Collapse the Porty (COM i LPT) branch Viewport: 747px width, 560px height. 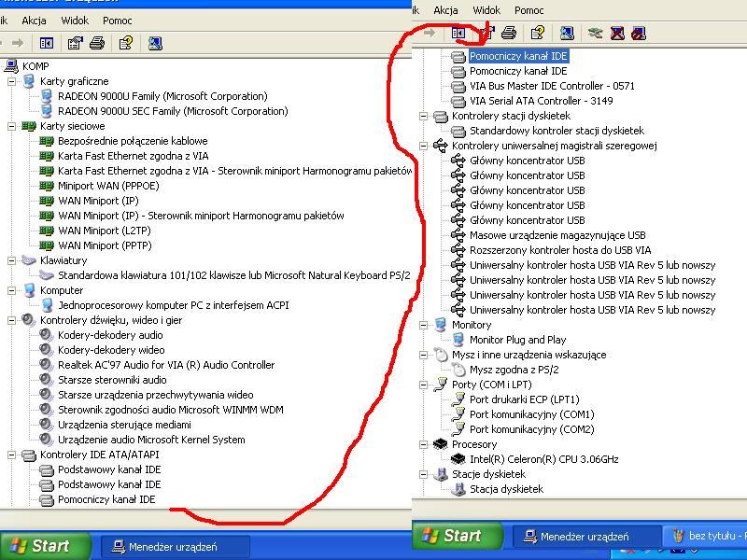click(424, 385)
